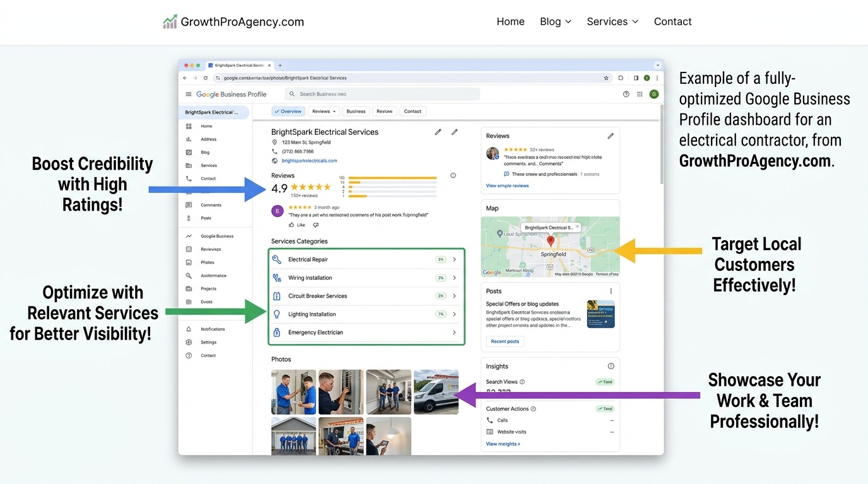Image resolution: width=868 pixels, height=484 pixels.
Task: Click the info icon next to Search Views
Action: click(x=522, y=382)
